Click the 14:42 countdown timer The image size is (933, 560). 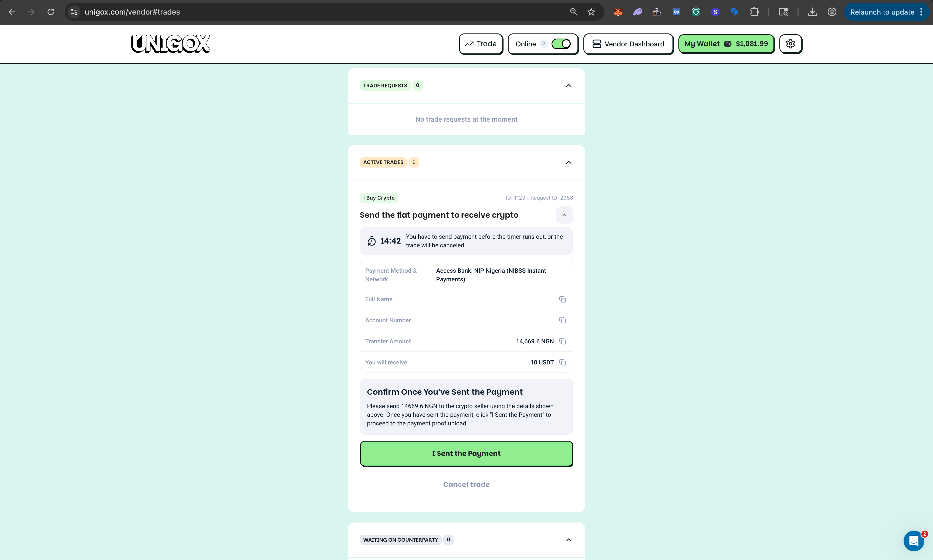click(x=390, y=241)
